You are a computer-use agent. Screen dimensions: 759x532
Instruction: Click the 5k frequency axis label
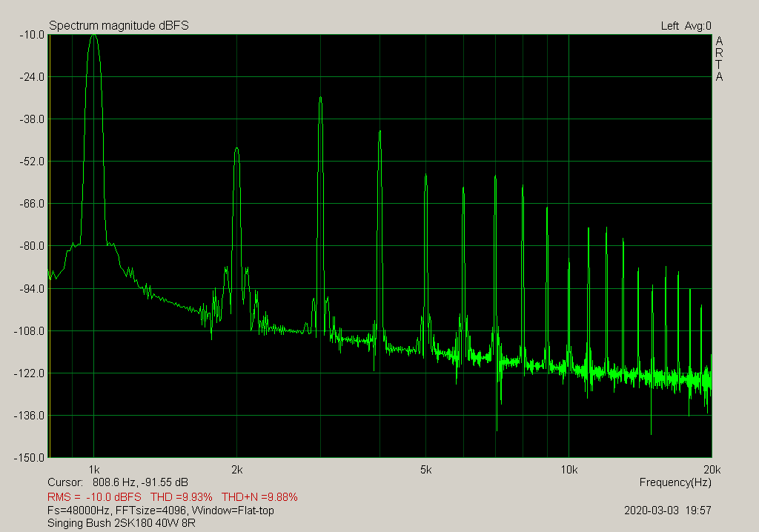pos(425,470)
